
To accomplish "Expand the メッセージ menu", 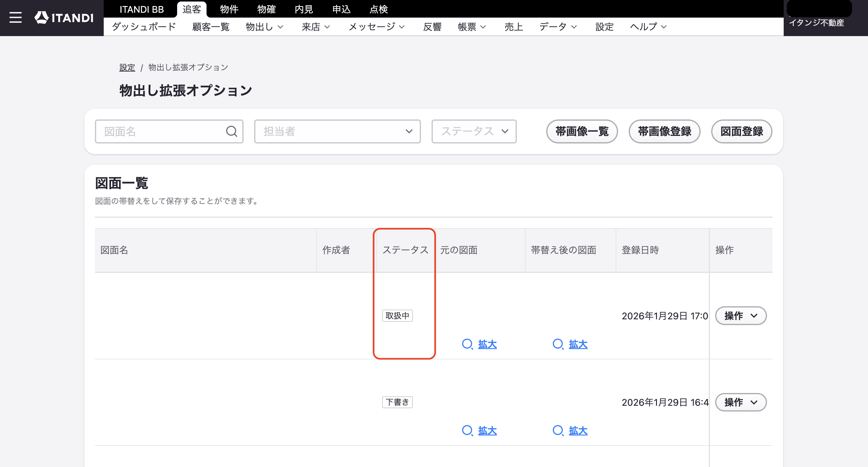I will [x=376, y=27].
